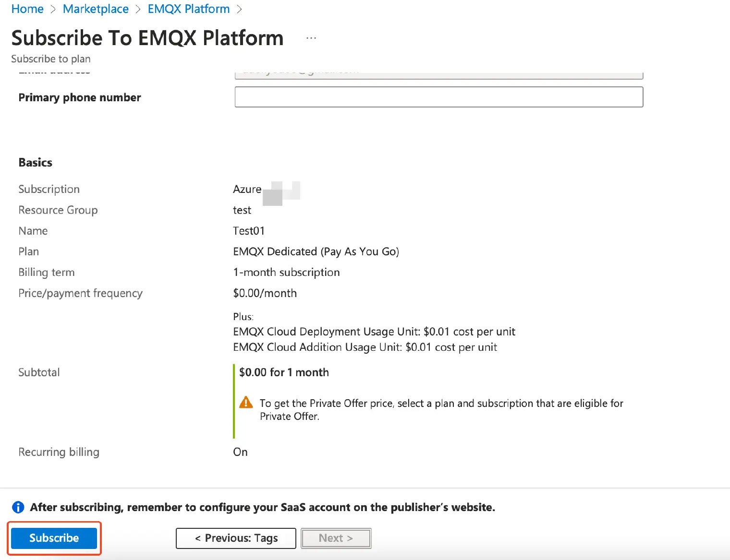Select Recurring billing value On
Screen dimensions: 730x560
point(241,452)
